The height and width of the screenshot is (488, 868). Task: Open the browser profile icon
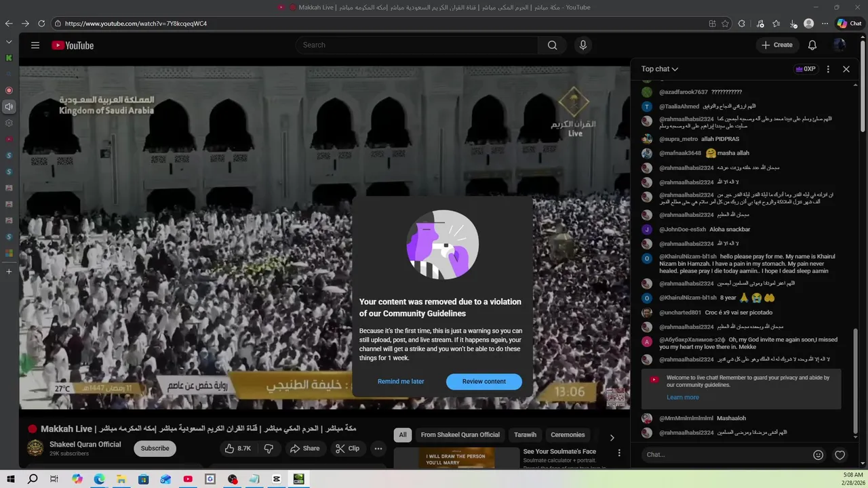coord(808,23)
